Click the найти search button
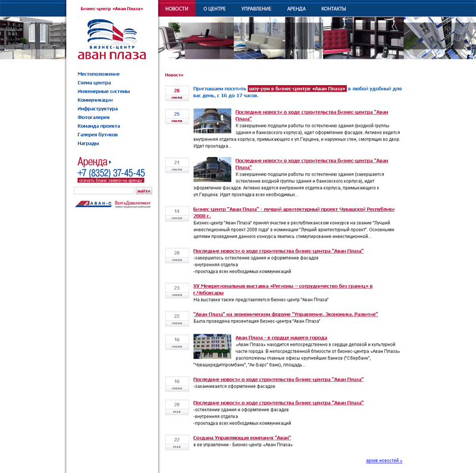 144,190
